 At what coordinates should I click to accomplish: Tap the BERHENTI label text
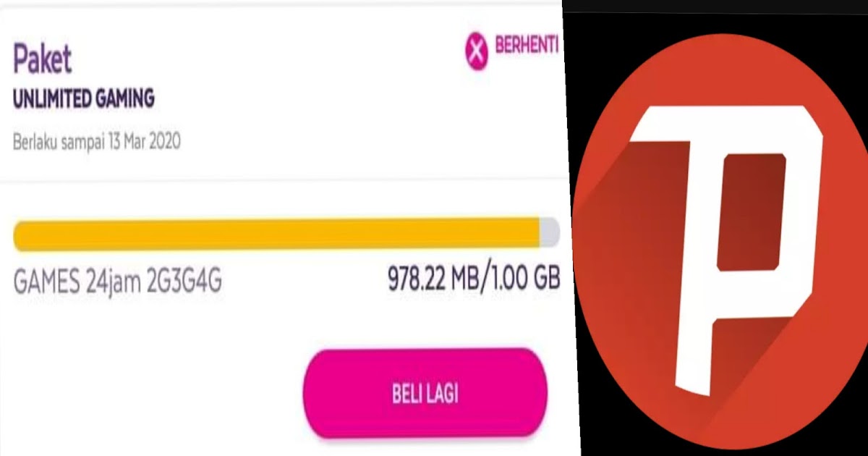[x=527, y=44]
